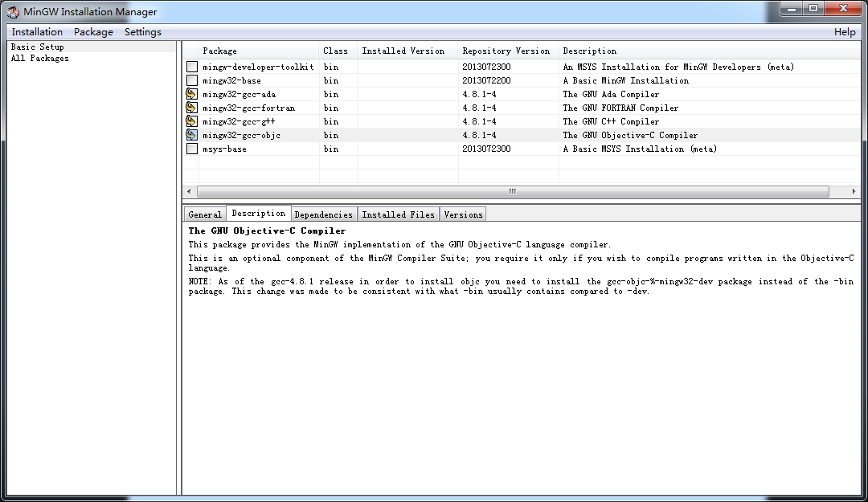Minimize the MinGW Installation Manager window
The height and width of the screenshot is (502, 868).
(x=792, y=9)
